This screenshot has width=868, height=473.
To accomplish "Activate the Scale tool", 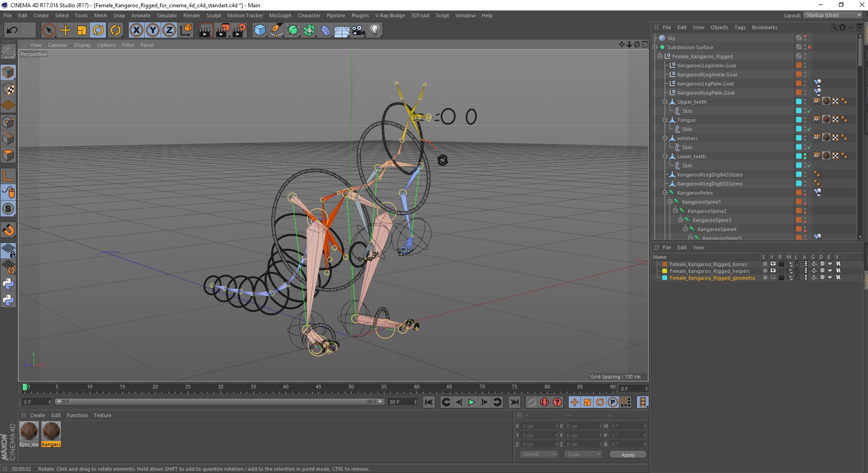I will pos(82,30).
